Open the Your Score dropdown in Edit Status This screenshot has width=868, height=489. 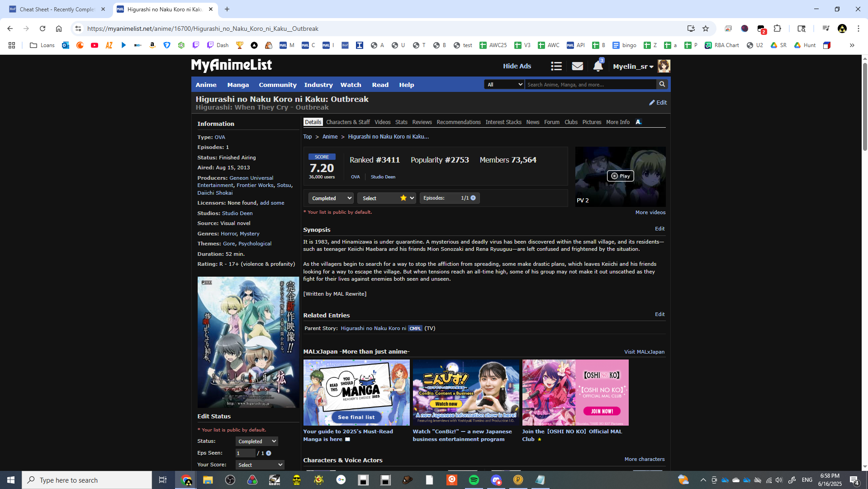tap(260, 465)
